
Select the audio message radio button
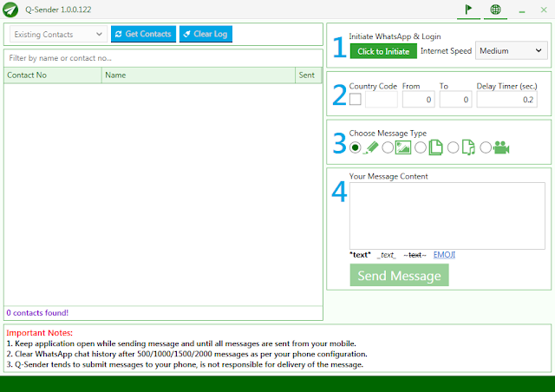tap(453, 147)
